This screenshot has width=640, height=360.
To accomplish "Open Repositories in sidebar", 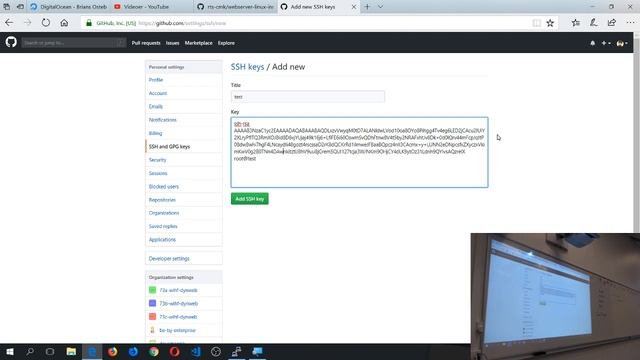I will pos(162,200).
